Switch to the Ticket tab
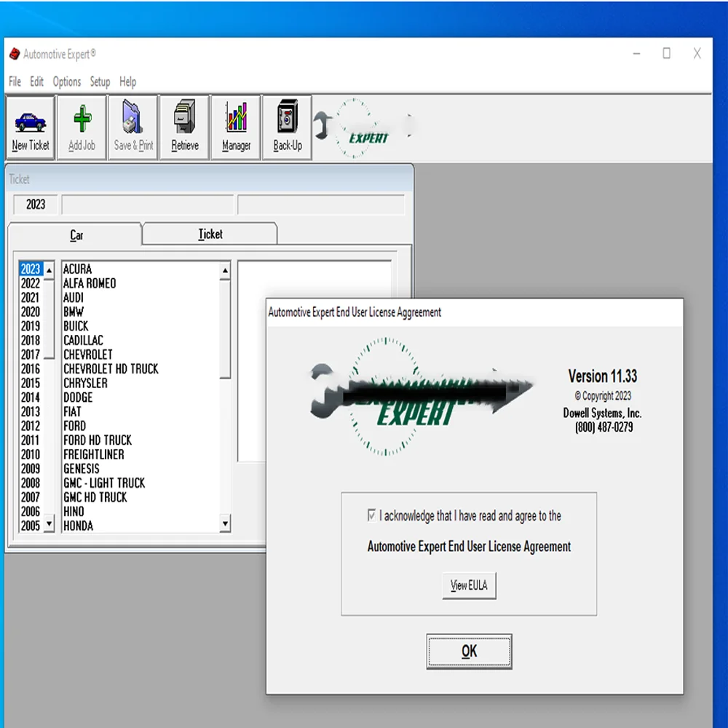 (x=210, y=234)
